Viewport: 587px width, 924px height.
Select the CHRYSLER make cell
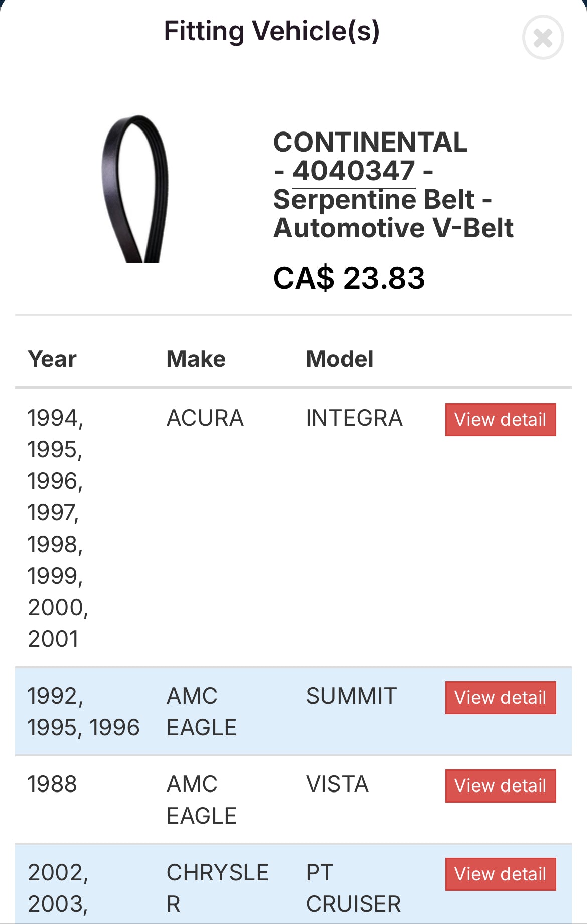coord(217,888)
